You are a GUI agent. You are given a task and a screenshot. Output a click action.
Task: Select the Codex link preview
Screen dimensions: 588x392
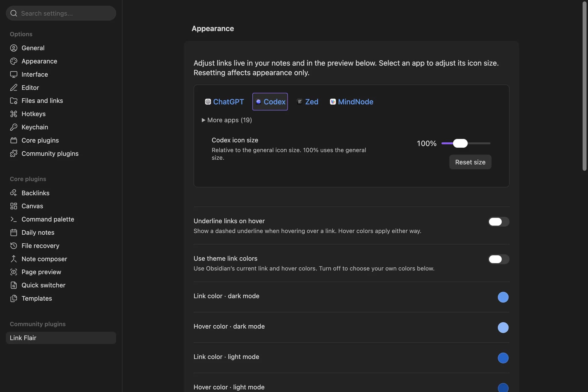tap(270, 102)
